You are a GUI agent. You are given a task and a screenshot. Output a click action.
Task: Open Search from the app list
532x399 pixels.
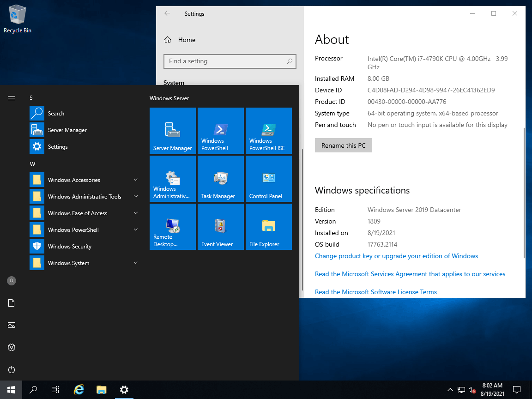click(85, 113)
